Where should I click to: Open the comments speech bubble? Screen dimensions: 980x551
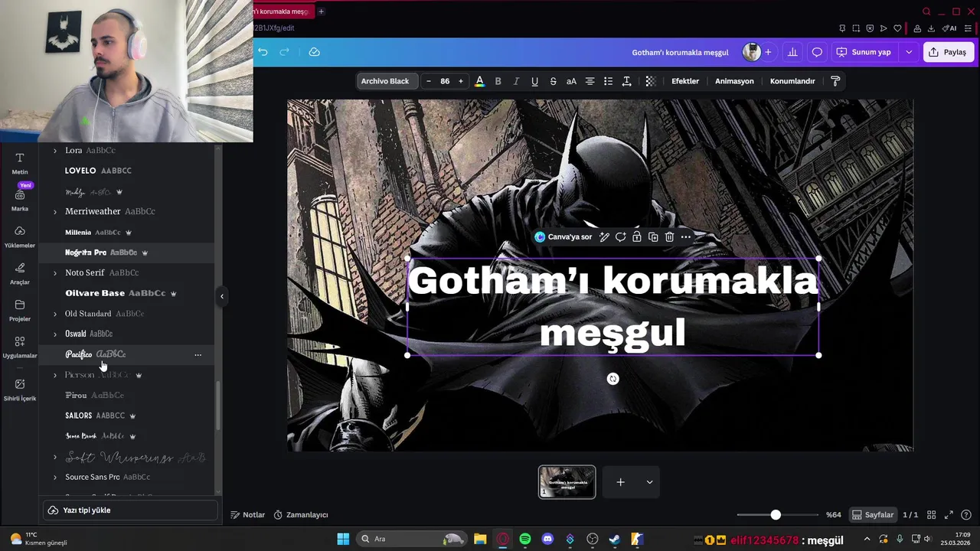[817, 52]
